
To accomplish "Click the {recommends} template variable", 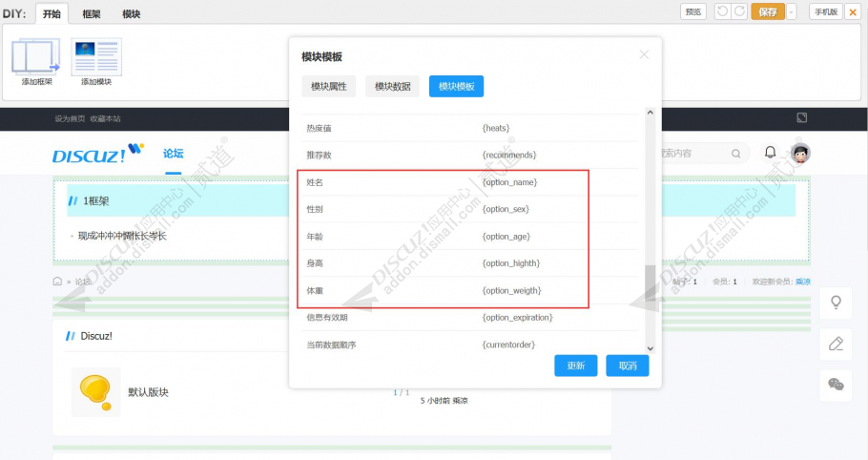I will (x=509, y=155).
